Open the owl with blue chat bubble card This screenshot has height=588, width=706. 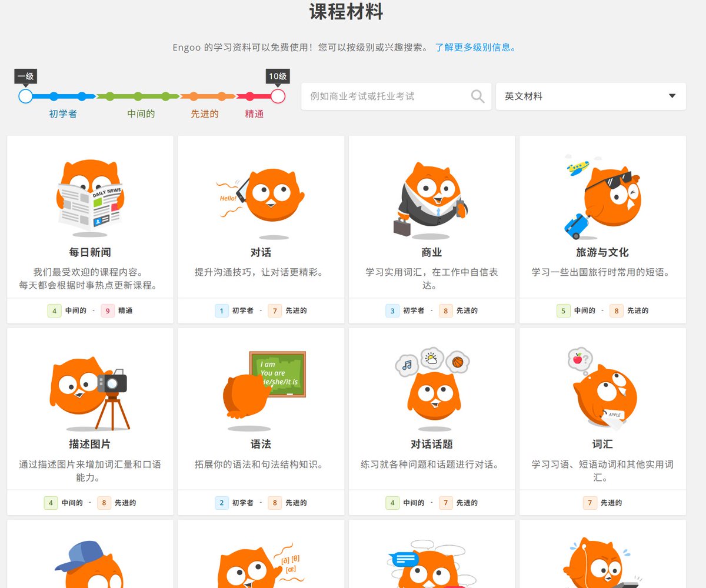(432, 554)
